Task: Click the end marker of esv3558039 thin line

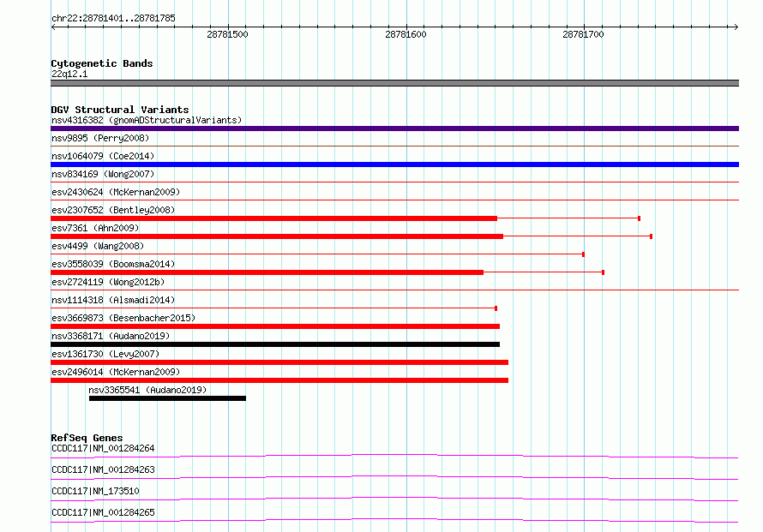Action: (x=604, y=272)
